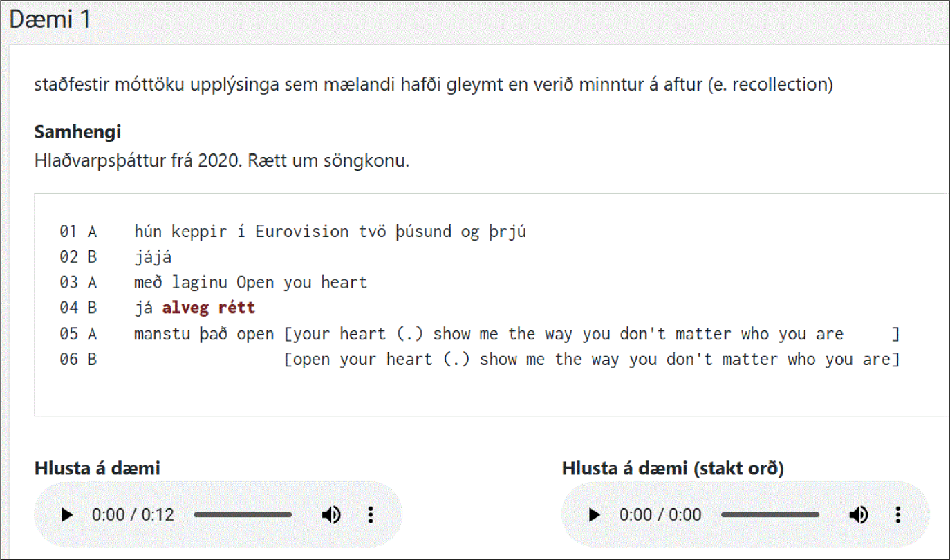950x560 pixels.
Task: Click the 'Dæmi 1' heading
Action: click(x=50, y=19)
